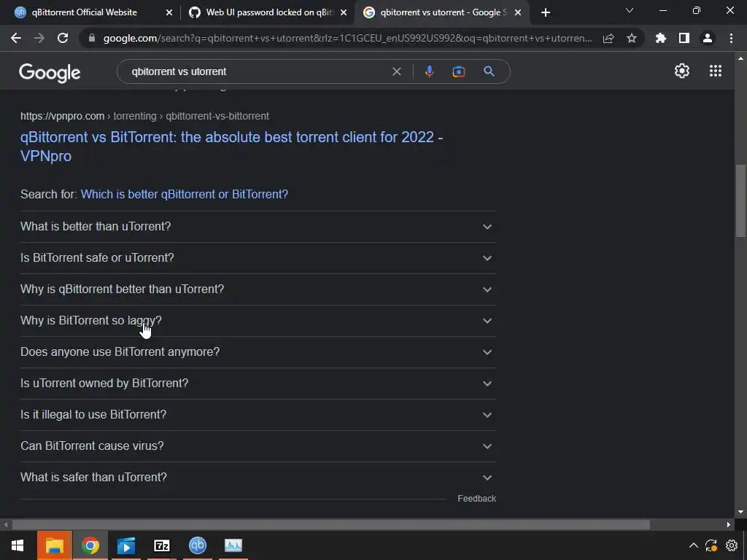Expand 'Is uTorrent owned by BitTorrent?'
747x560 pixels.
(x=258, y=384)
